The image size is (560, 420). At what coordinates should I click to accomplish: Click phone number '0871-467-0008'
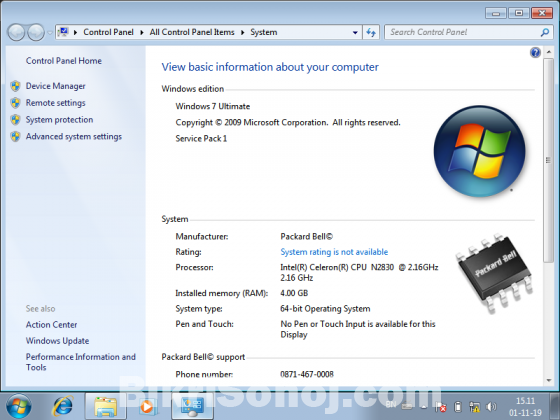(307, 374)
